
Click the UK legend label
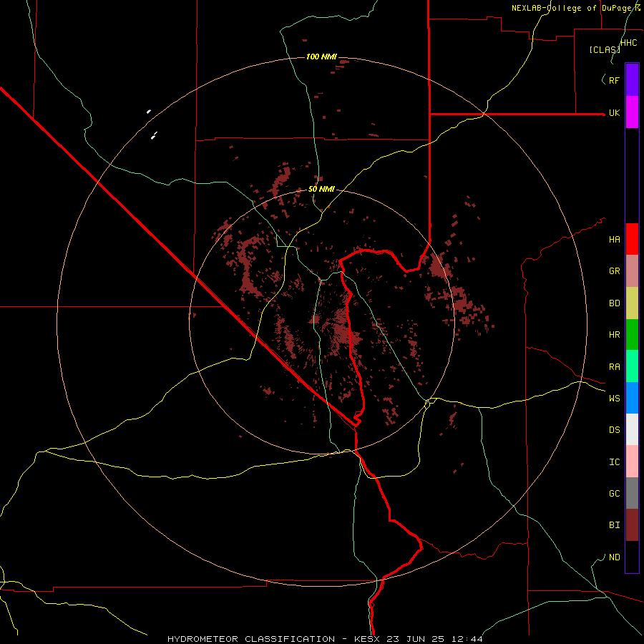click(614, 112)
